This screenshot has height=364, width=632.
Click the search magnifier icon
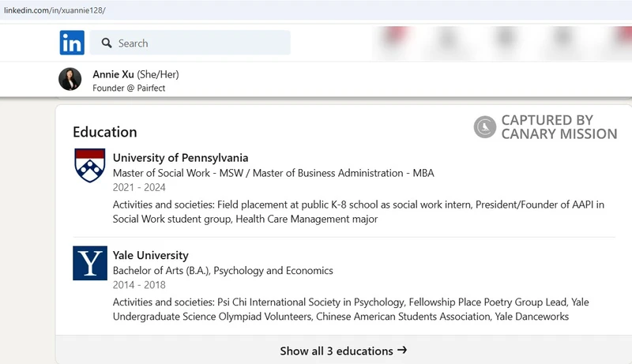click(107, 43)
